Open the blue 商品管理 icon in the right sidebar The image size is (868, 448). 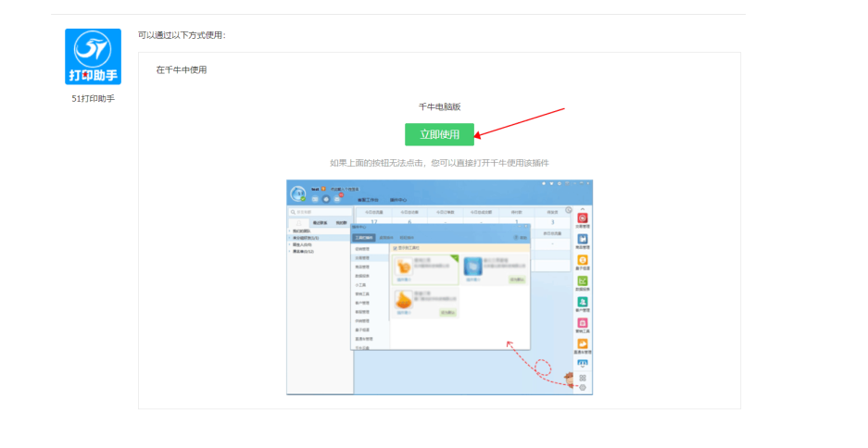click(582, 240)
